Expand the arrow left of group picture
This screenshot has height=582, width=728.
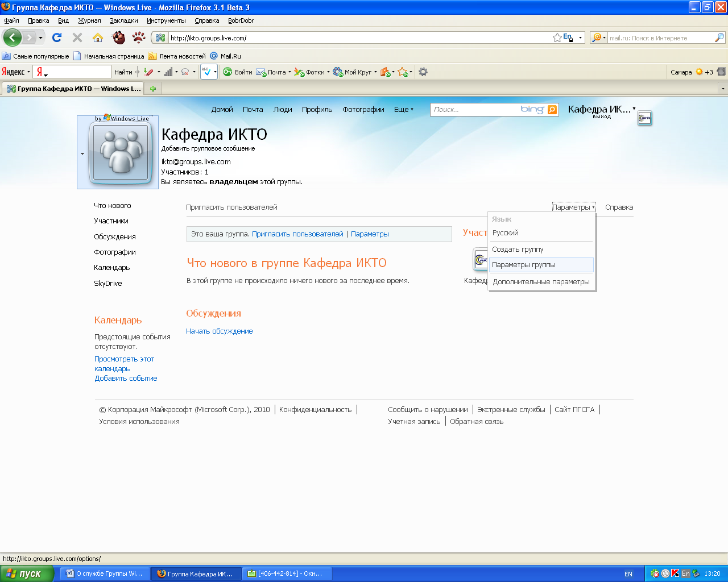(82, 153)
